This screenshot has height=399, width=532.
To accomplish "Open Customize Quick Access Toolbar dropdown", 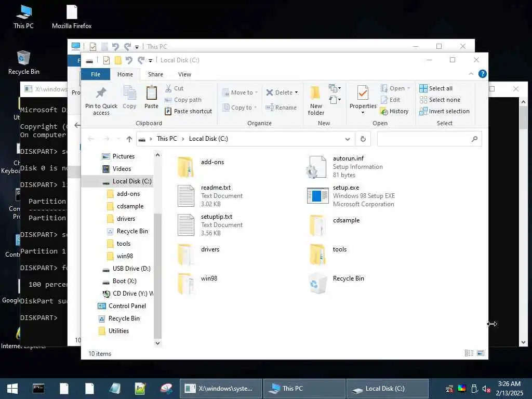I will click(x=150, y=61).
